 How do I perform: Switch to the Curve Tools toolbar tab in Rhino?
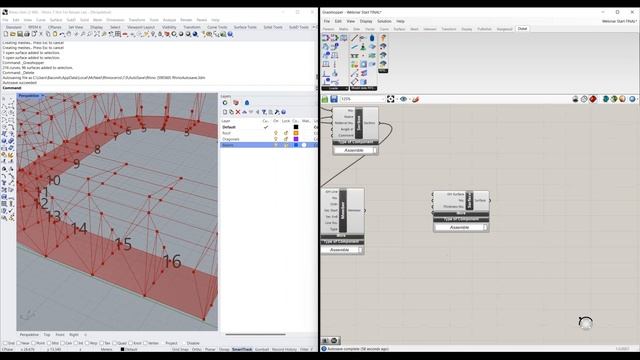217,27
